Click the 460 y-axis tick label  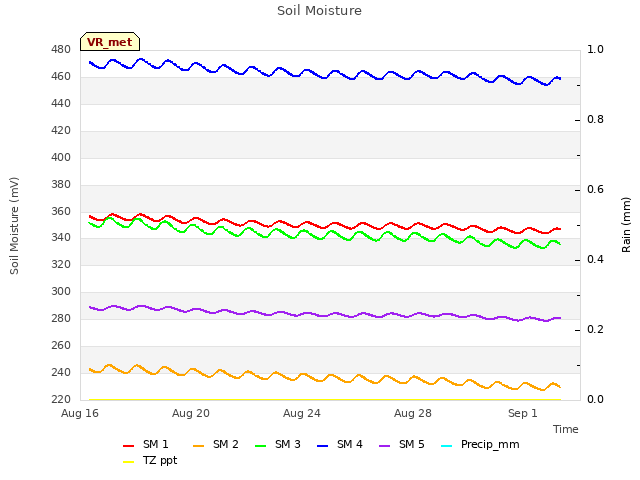pyautogui.click(x=61, y=77)
